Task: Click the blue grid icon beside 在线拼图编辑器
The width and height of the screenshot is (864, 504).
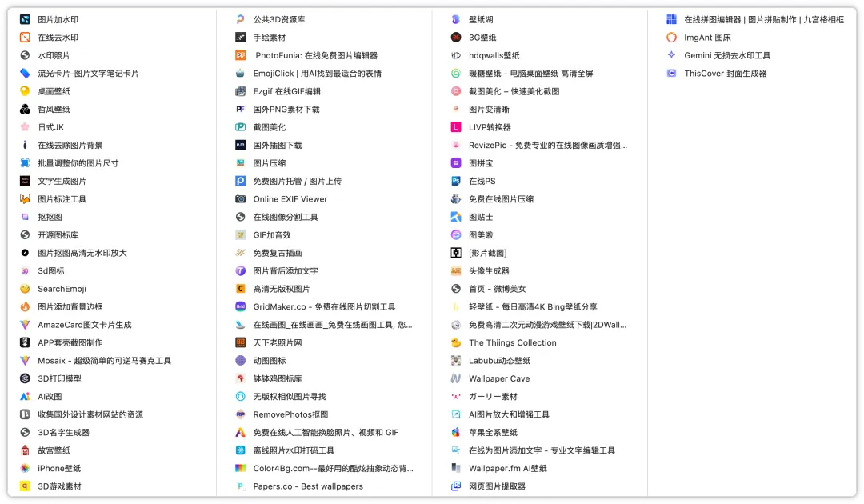Action: pos(671,19)
